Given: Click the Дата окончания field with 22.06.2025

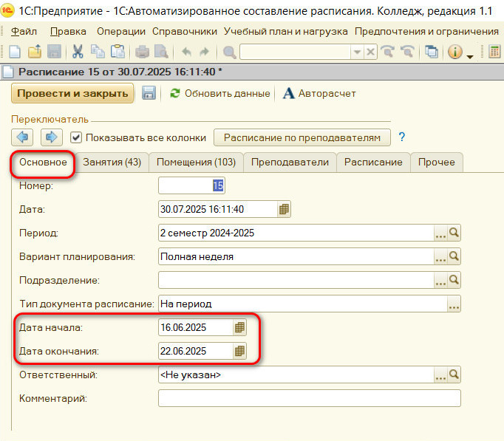Looking at the screenshot, I should pos(196,351).
